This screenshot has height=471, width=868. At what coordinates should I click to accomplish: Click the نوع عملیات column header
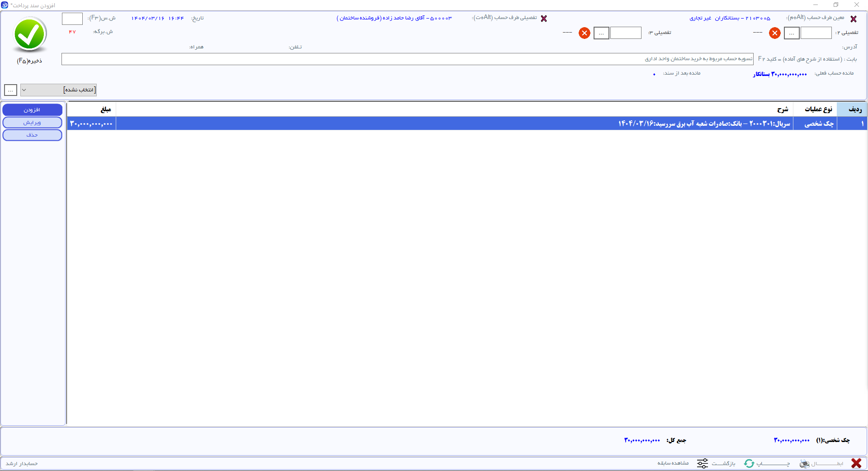(815, 109)
